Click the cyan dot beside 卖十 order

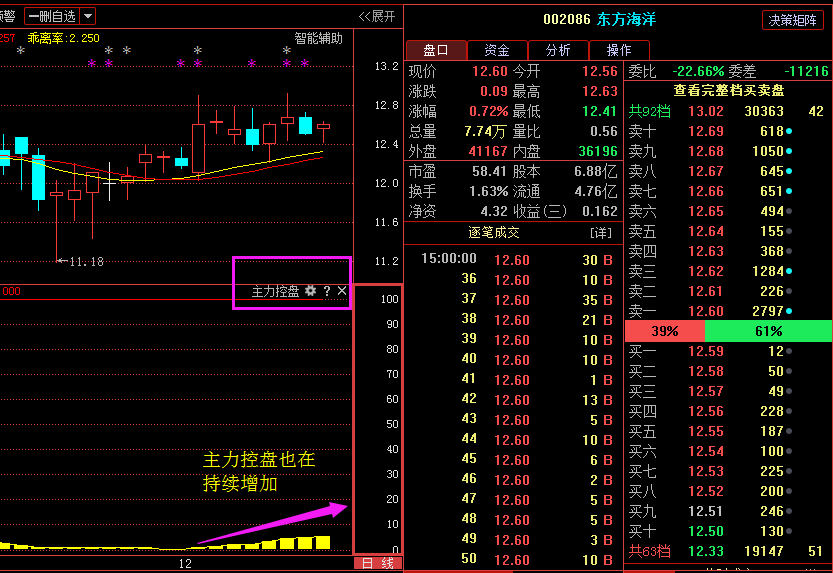point(790,131)
